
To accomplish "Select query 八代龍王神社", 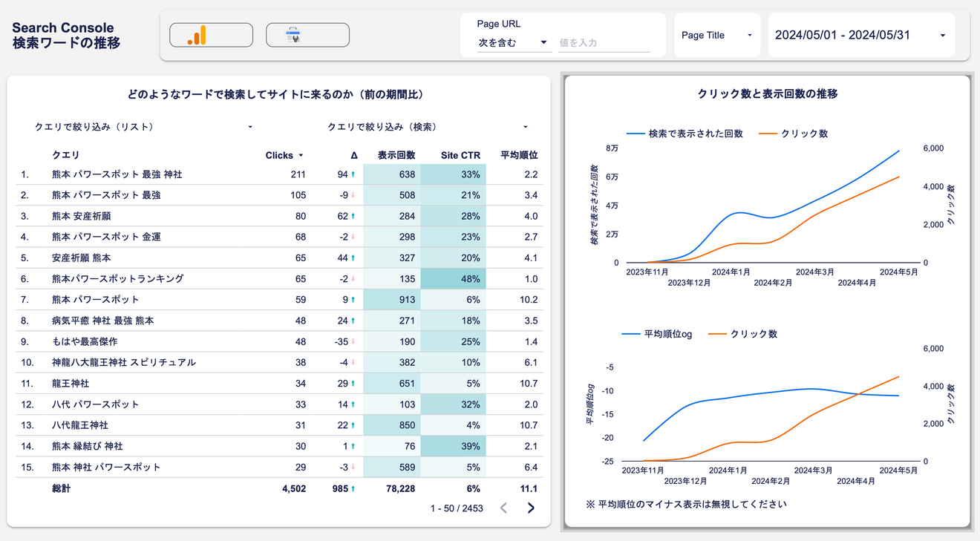I will point(80,425).
